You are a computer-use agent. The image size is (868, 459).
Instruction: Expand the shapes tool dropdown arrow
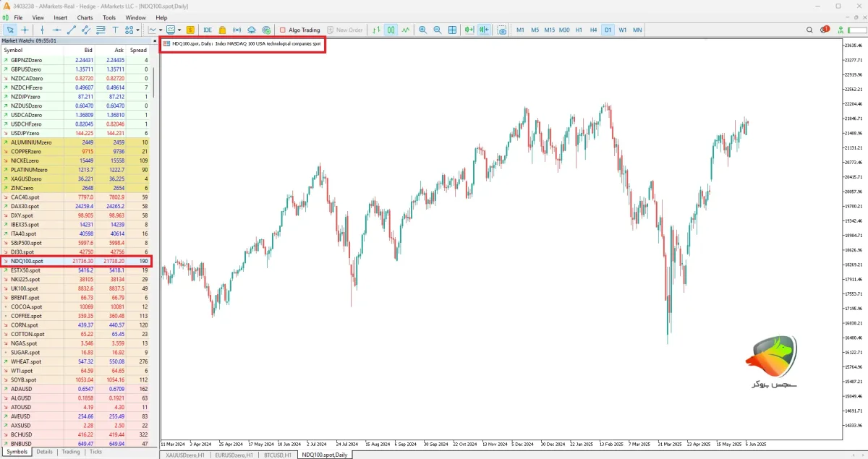tap(137, 30)
